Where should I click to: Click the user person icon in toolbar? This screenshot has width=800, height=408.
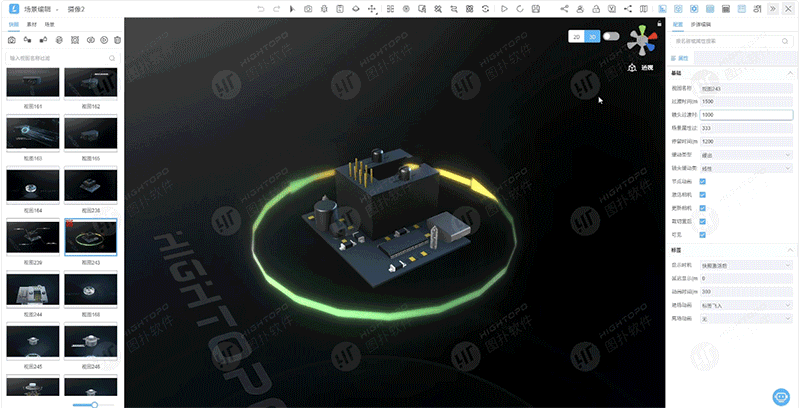(x=580, y=9)
